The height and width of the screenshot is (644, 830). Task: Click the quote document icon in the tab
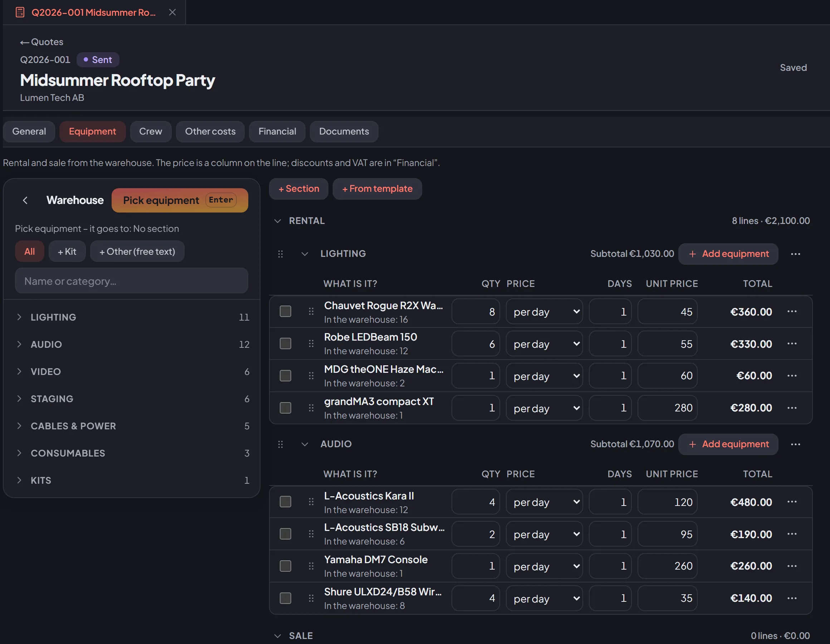click(x=20, y=12)
